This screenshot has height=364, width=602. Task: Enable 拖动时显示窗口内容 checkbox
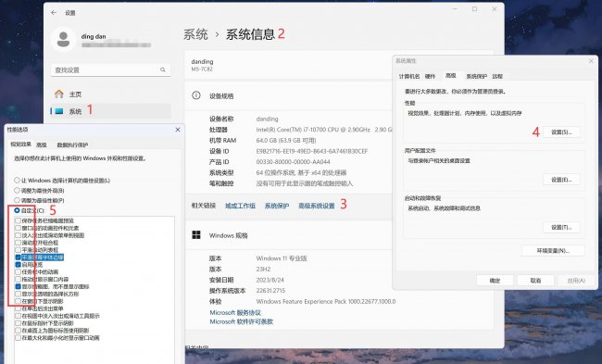[18, 279]
